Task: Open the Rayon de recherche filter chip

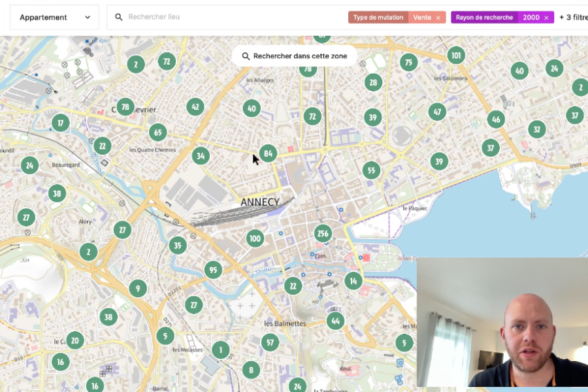Action: pos(484,18)
